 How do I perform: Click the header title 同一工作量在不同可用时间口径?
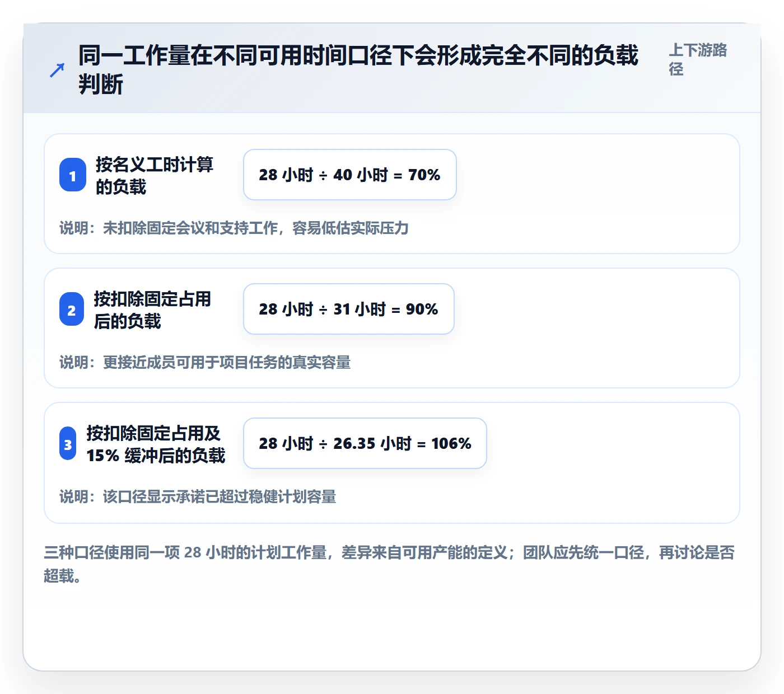tap(358, 71)
